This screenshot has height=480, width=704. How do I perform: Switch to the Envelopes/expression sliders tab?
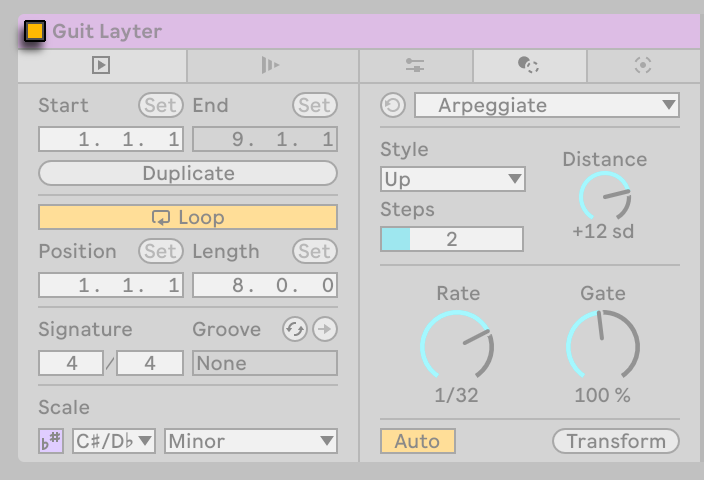415,66
